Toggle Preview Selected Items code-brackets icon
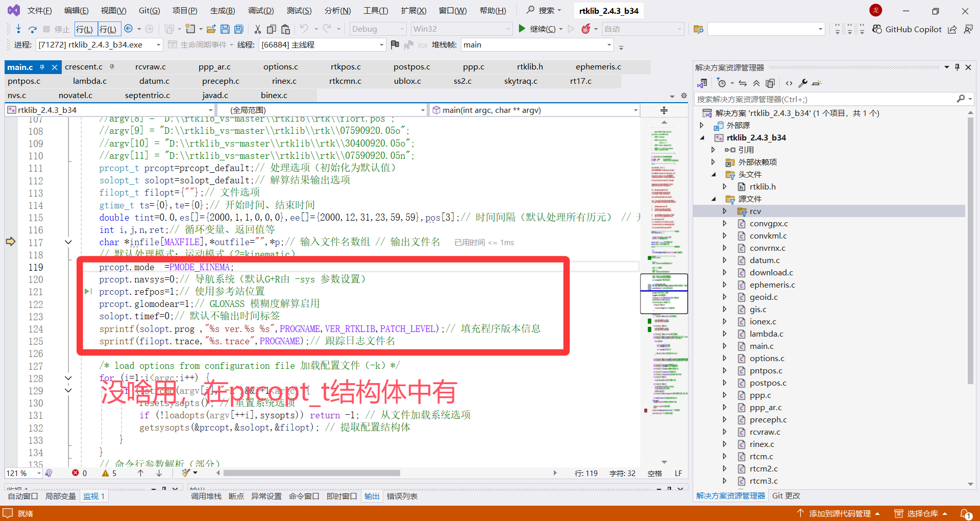Image resolution: width=980 pixels, height=521 pixels. click(789, 83)
